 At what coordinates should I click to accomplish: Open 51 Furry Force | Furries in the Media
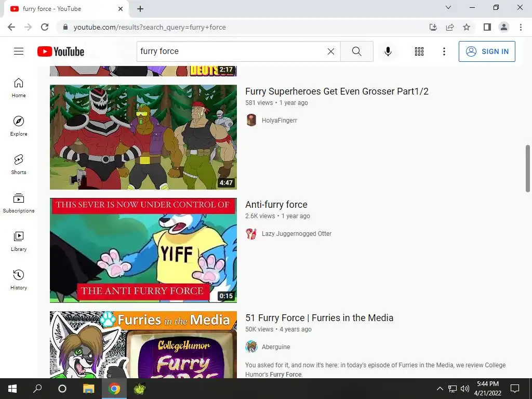(x=320, y=318)
